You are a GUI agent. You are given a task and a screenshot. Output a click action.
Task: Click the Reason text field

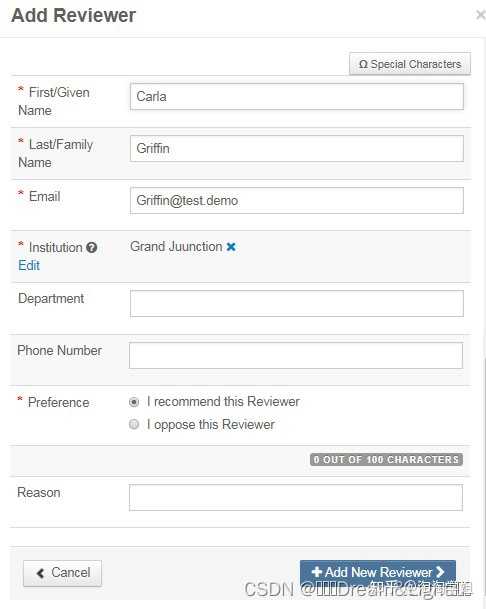coord(296,498)
